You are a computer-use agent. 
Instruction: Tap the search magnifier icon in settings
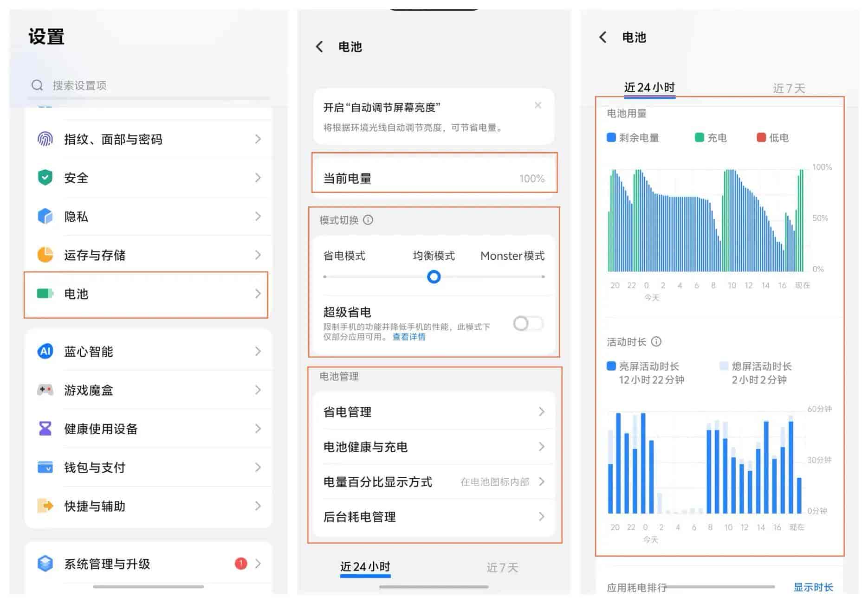(37, 85)
